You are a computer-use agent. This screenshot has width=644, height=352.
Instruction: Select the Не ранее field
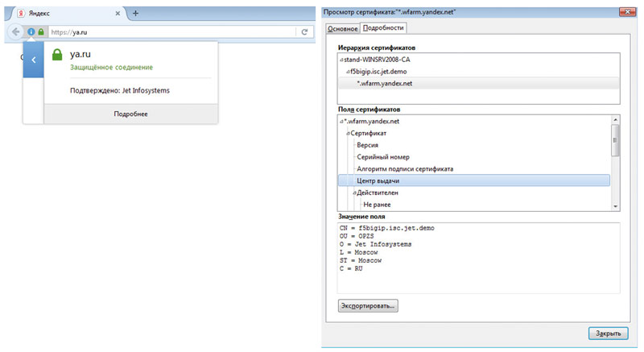click(x=377, y=205)
